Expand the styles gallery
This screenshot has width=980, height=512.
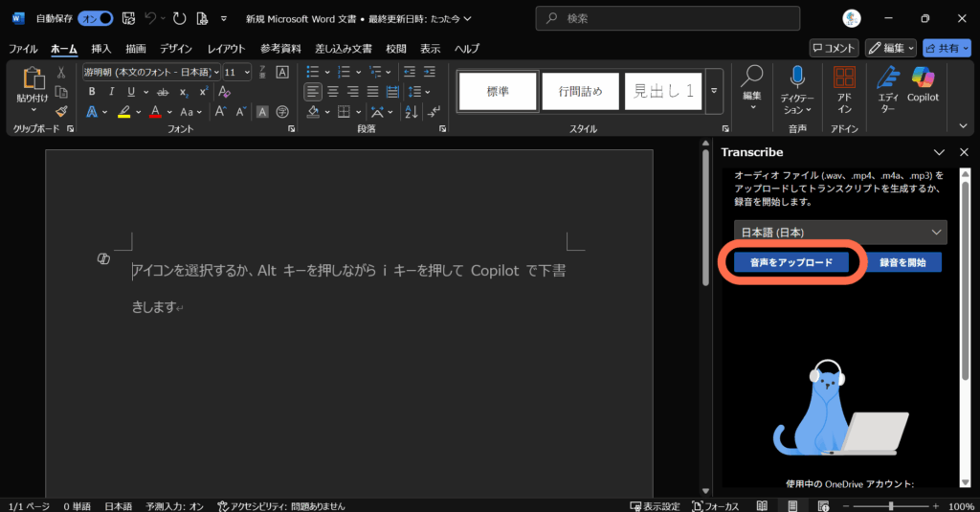pos(714,91)
